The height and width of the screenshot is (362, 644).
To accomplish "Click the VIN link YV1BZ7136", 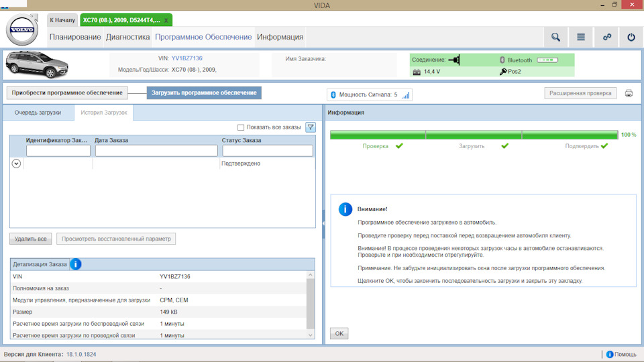I will [187, 58].
